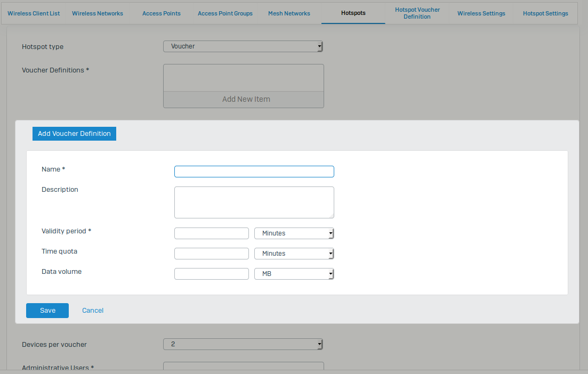Switch to the Wireless Settings tab
Screen dimensions: 588x374
(481, 13)
